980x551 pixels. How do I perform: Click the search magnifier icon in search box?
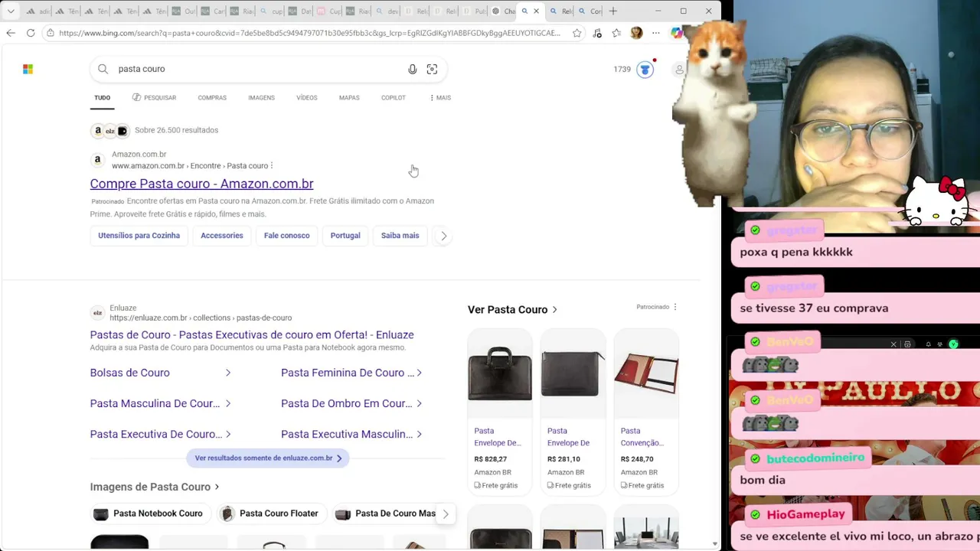point(103,69)
